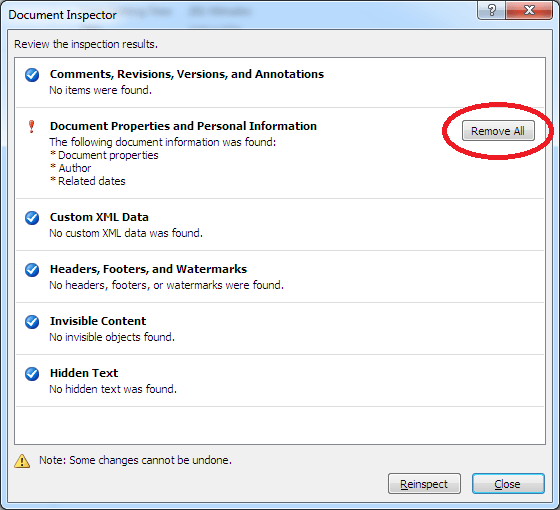Click 'The following document information was found:' text
Image resolution: width=560 pixels, height=510 pixels.
click(x=162, y=142)
